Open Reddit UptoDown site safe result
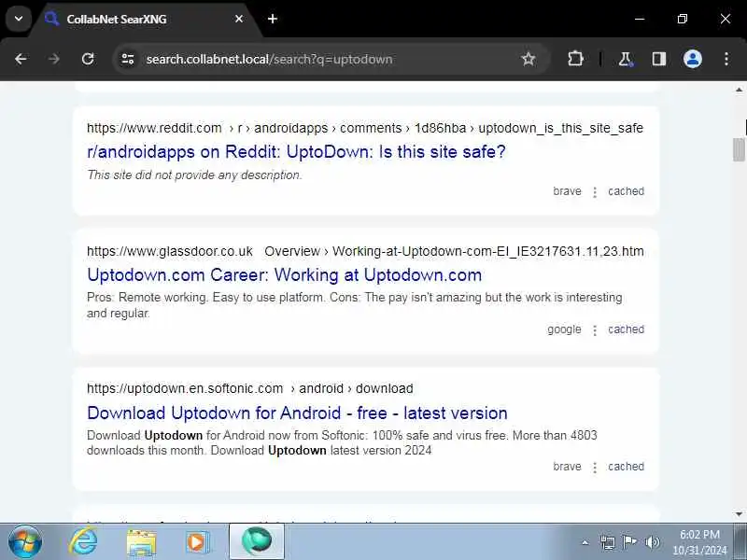Viewport: 747px width, 560px height. pos(296,152)
